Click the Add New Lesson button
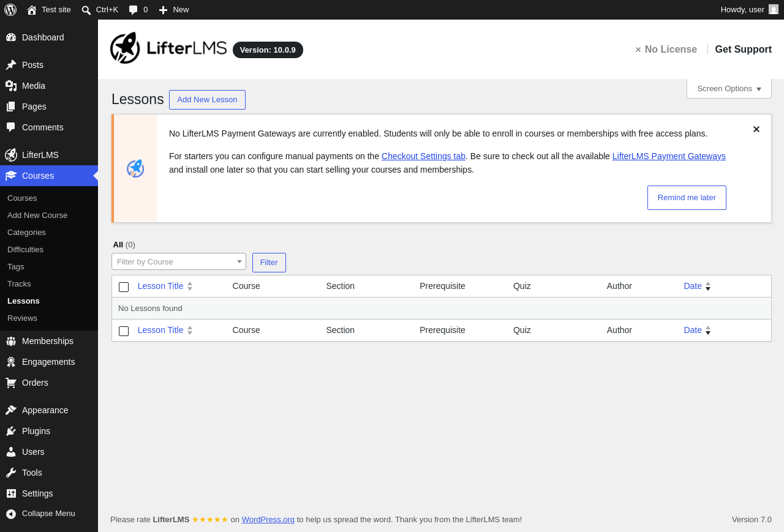 [x=207, y=100]
